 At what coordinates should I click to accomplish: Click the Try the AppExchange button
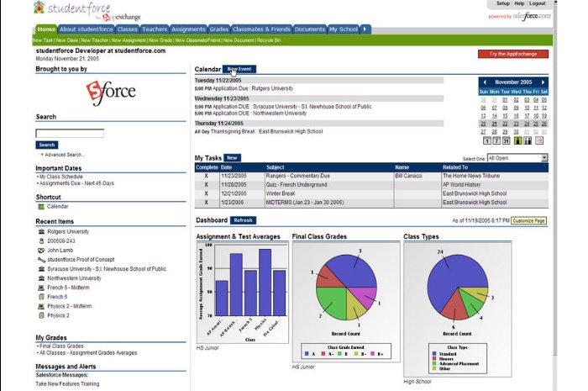coord(513,54)
